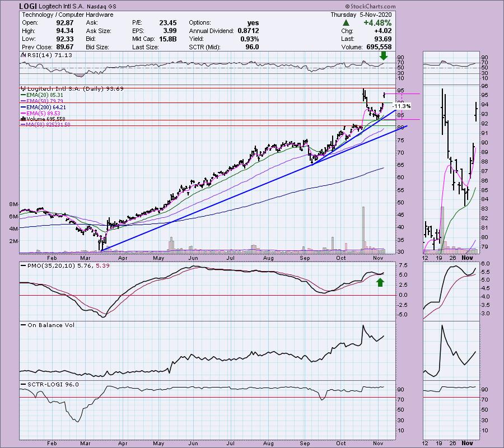Click the 'EMA(200) 64.21' legend entry
The height and width of the screenshot is (448, 504).
point(46,107)
